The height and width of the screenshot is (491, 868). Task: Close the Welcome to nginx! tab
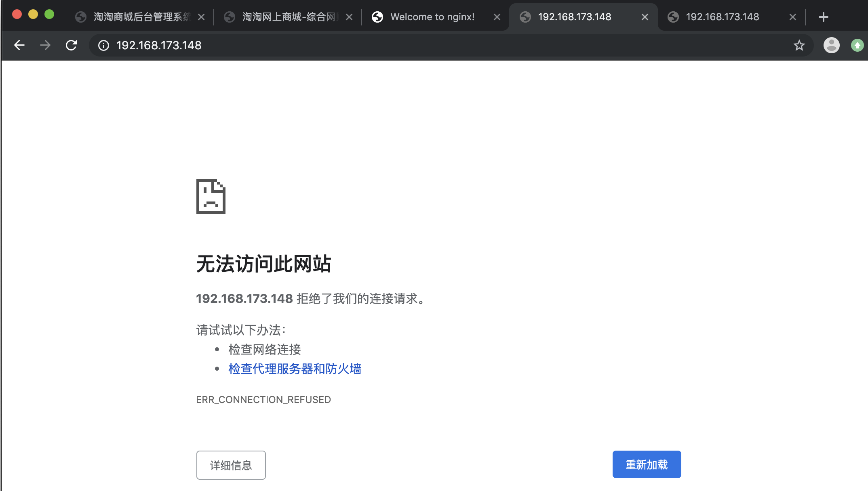497,17
